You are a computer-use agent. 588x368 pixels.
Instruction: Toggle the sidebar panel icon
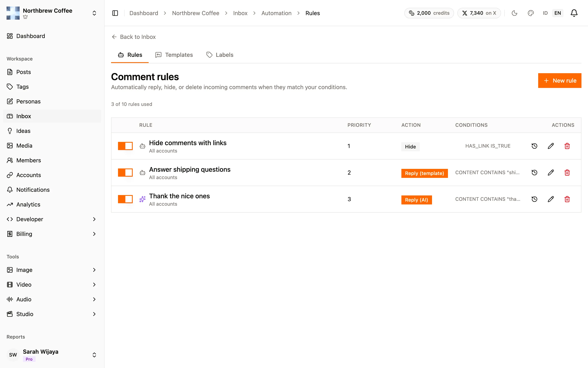click(115, 13)
